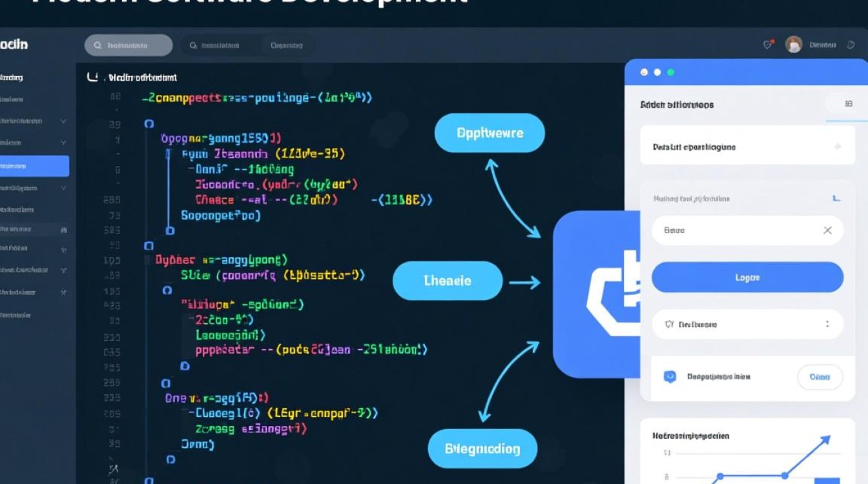Screen dimensions: 868x484
Task: Expand the third sidebar item chevron
Action: click(x=63, y=121)
